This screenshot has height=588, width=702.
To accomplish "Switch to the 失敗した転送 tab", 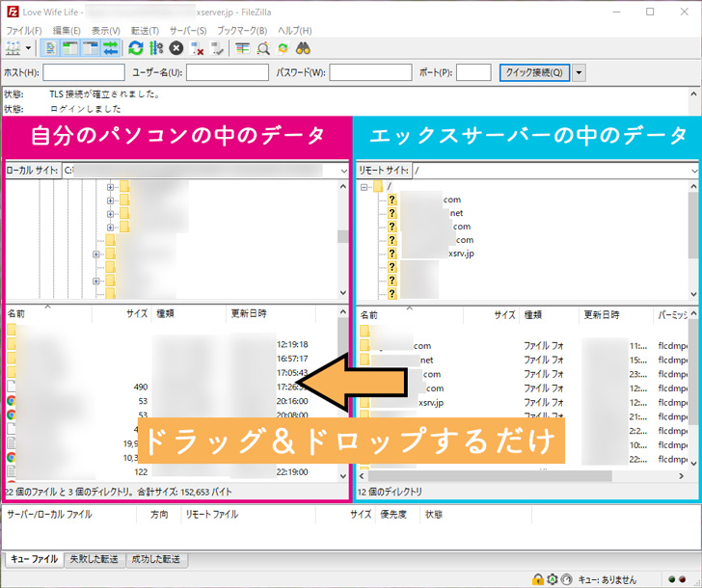I will tap(94, 559).
